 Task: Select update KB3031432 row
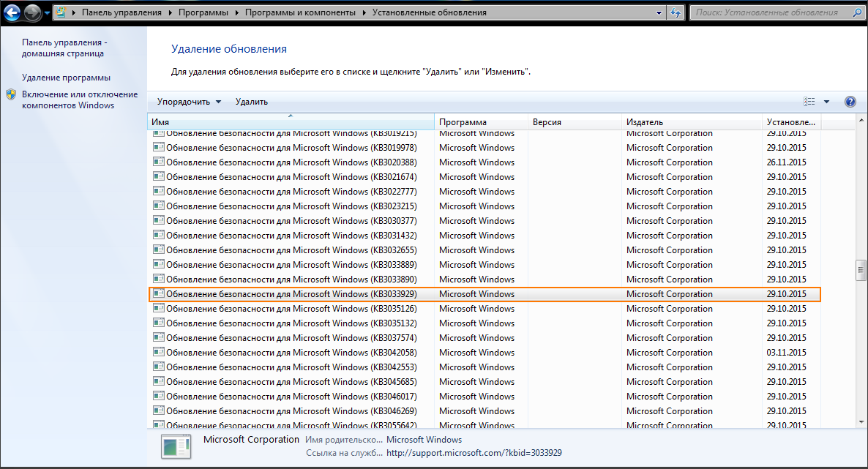[485, 236]
